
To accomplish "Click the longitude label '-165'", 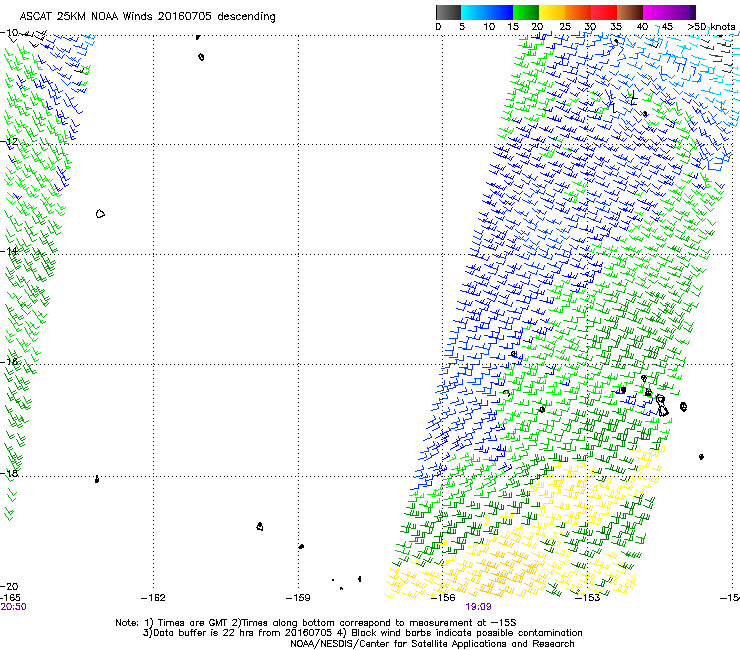I will (10, 598).
